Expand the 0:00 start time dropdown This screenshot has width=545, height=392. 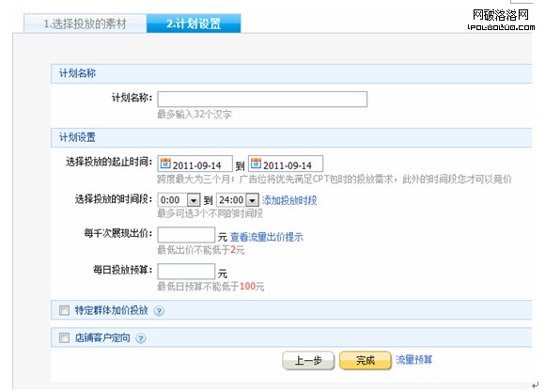tap(194, 200)
